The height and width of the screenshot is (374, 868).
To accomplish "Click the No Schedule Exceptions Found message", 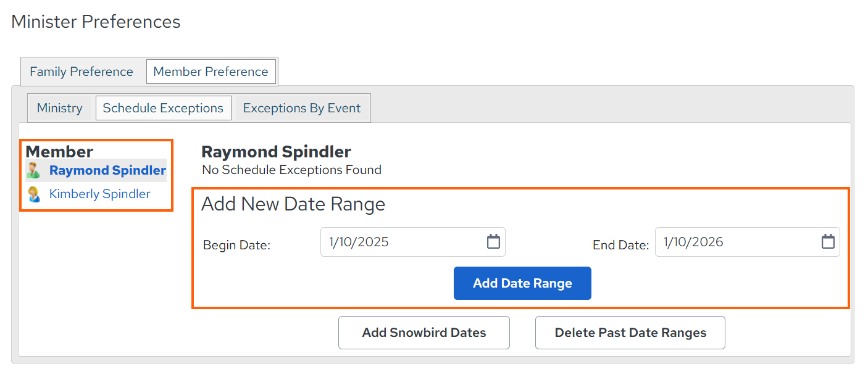I will 291,170.
